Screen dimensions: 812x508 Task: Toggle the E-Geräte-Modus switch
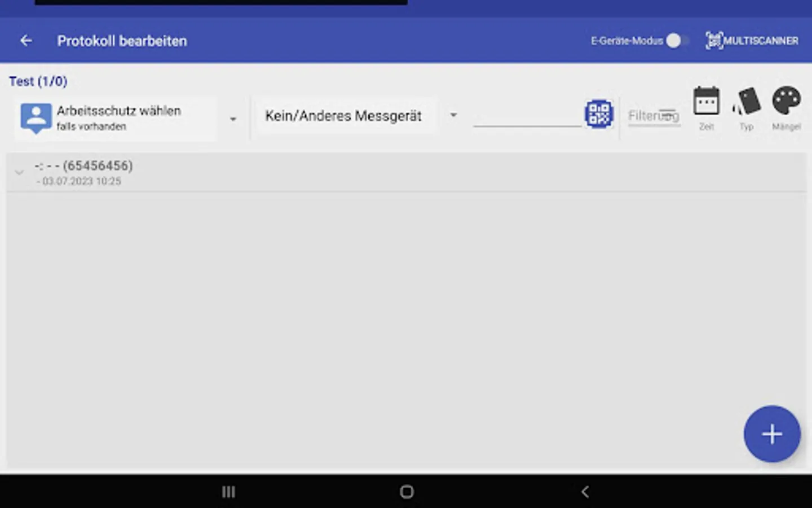[677, 41]
